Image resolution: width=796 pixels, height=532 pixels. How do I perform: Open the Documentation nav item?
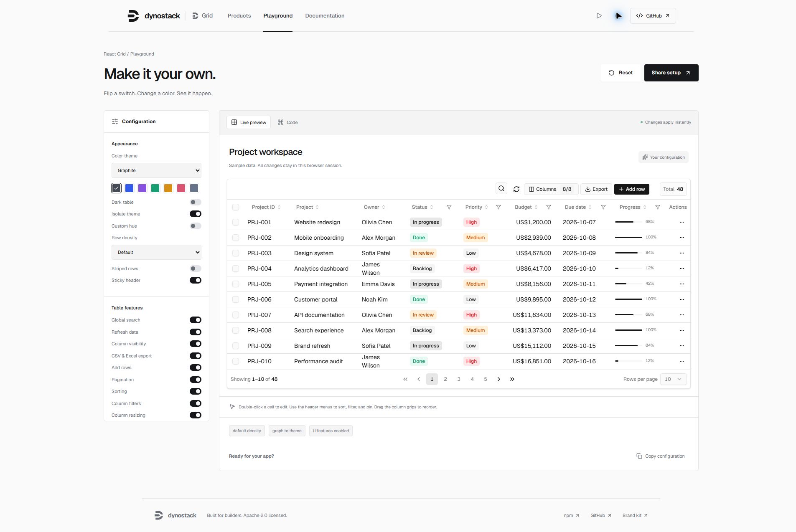click(325, 16)
